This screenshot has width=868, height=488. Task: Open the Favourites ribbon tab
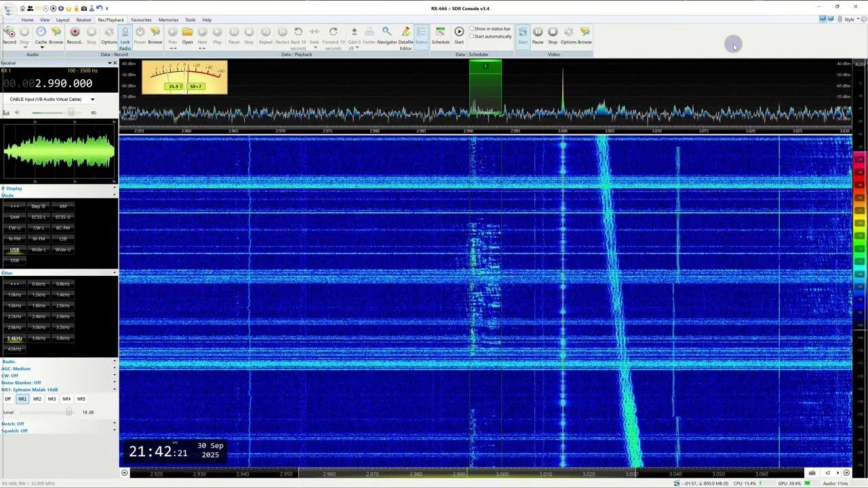pos(141,20)
